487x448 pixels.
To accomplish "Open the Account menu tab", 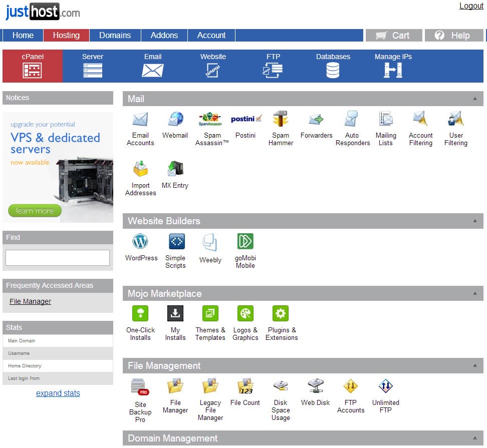I will (211, 36).
